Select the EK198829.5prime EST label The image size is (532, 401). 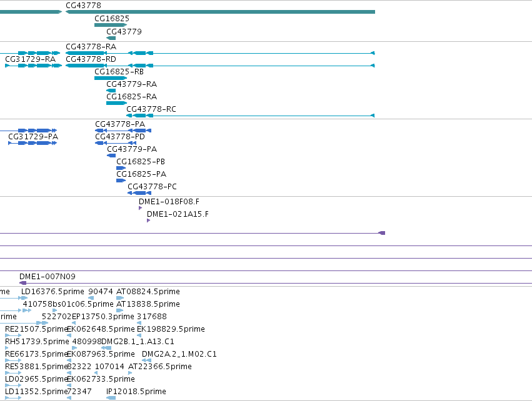[x=171, y=329]
